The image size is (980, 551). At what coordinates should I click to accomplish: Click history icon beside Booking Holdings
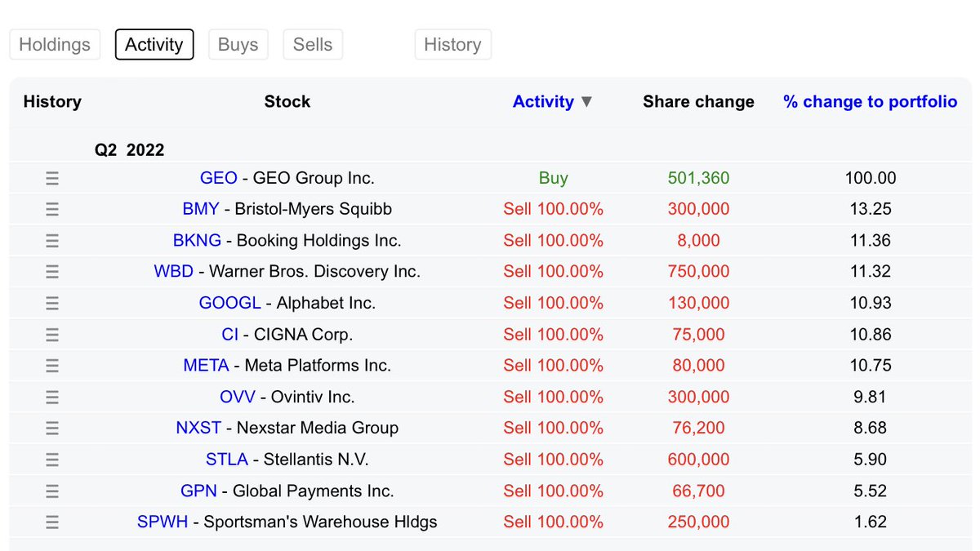tap(52, 241)
